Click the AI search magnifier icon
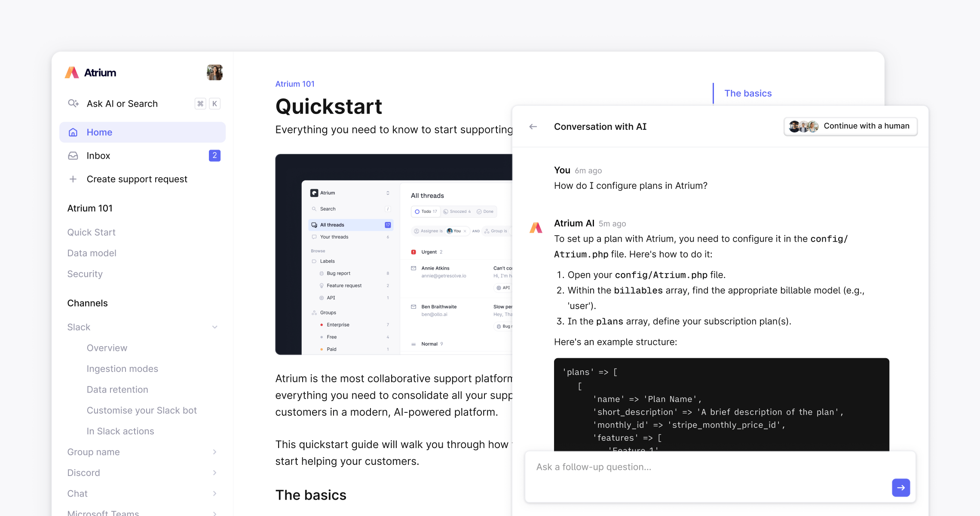The width and height of the screenshot is (980, 516). pyautogui.click(x=73, y=103)
